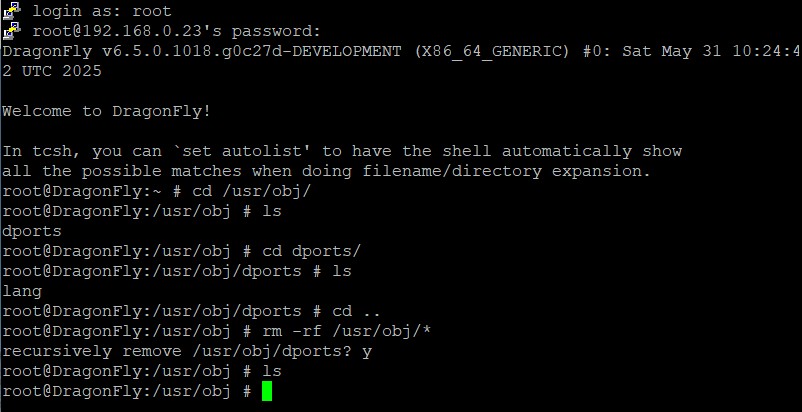The width and height of the screenshot is (802, 412).
Task: Click the "set autolist" tcsh tip line
Action: (x=342, y=151)
